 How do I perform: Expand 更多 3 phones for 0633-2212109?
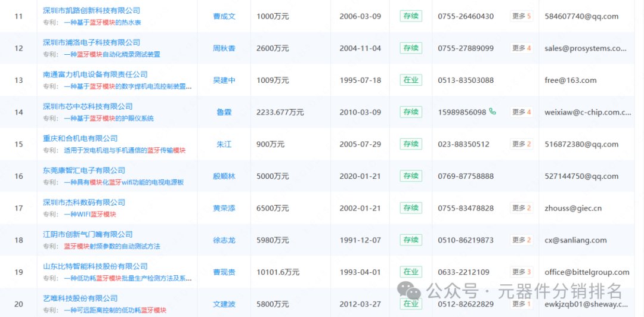(x=522, y=272)
